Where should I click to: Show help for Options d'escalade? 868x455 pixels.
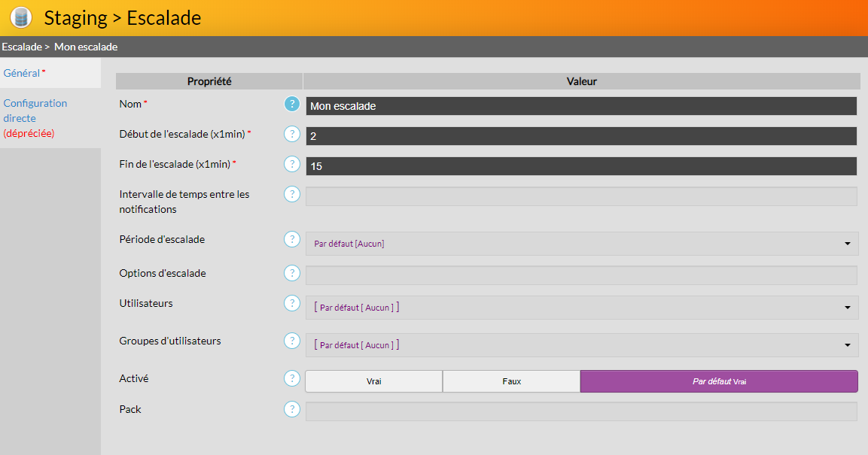(292, 273)
